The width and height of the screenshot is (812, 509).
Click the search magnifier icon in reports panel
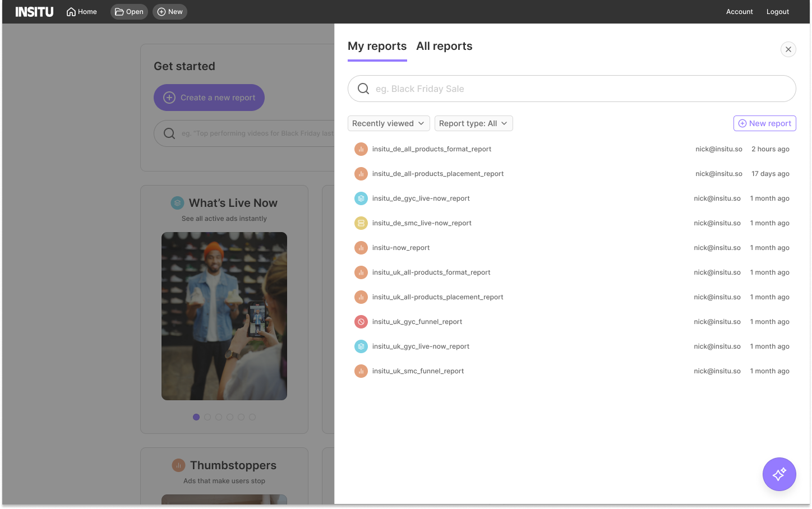pyautogui.click(x=363, y=89)
